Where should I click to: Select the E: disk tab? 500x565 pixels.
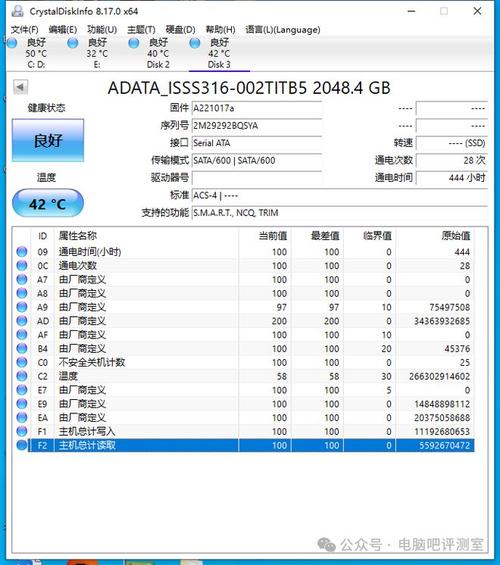click(97, 53)
